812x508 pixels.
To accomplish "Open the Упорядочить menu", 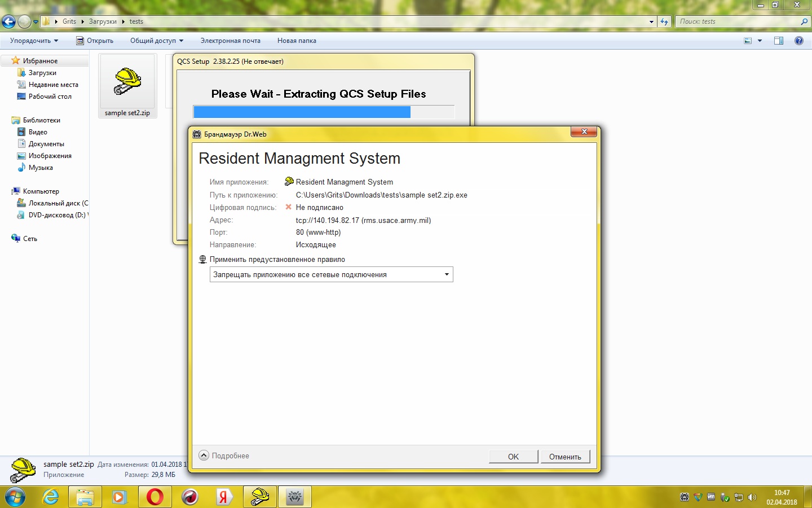I will pos(34,41).
